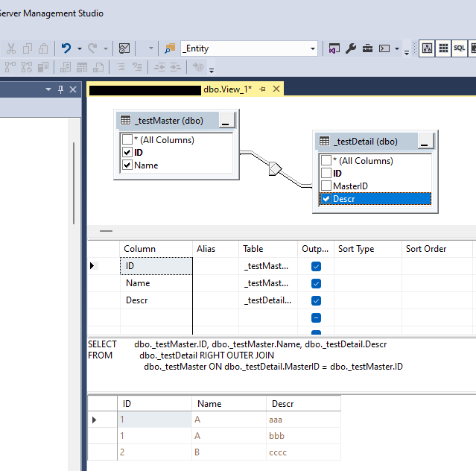This screenshot has width=476, height=471.
Task: Click the Results to File icon
Action: 98,67
